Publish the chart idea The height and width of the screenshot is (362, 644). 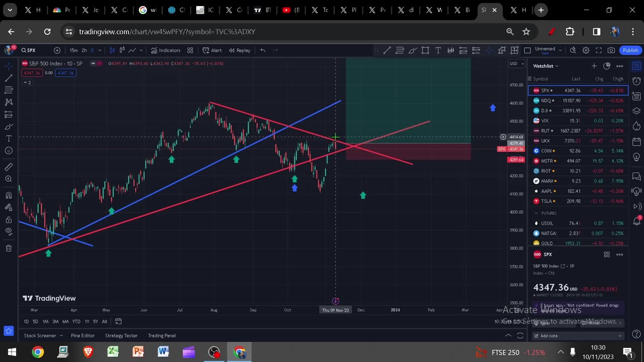click(x=630, y=50)
